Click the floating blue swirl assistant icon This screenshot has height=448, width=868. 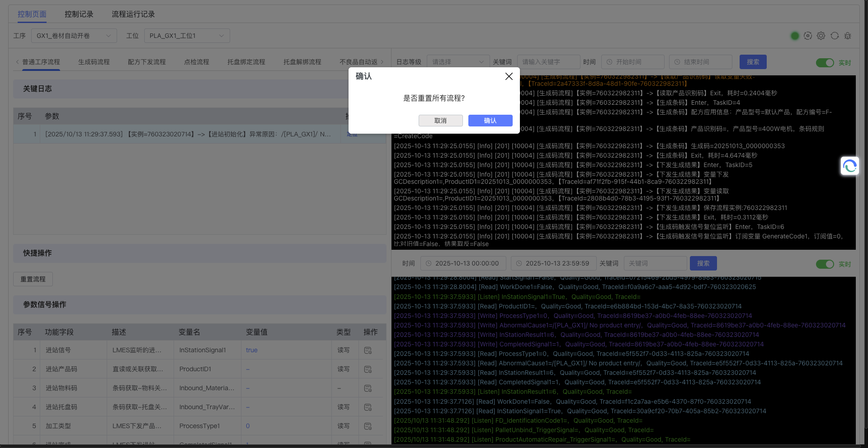(849, 166)
